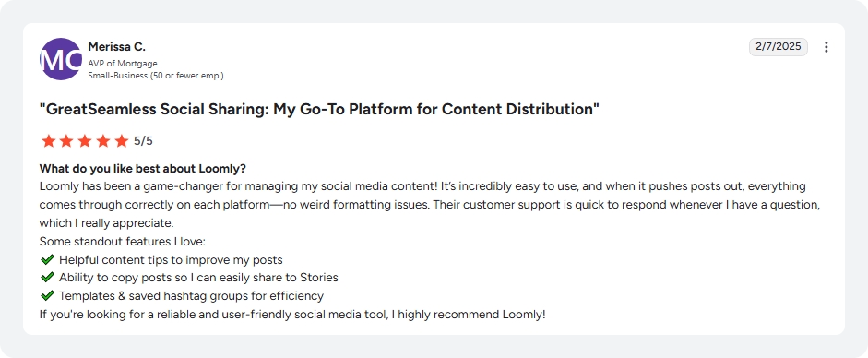
Task: Open the three-dot options menu
Action: (x=826, y=47)
